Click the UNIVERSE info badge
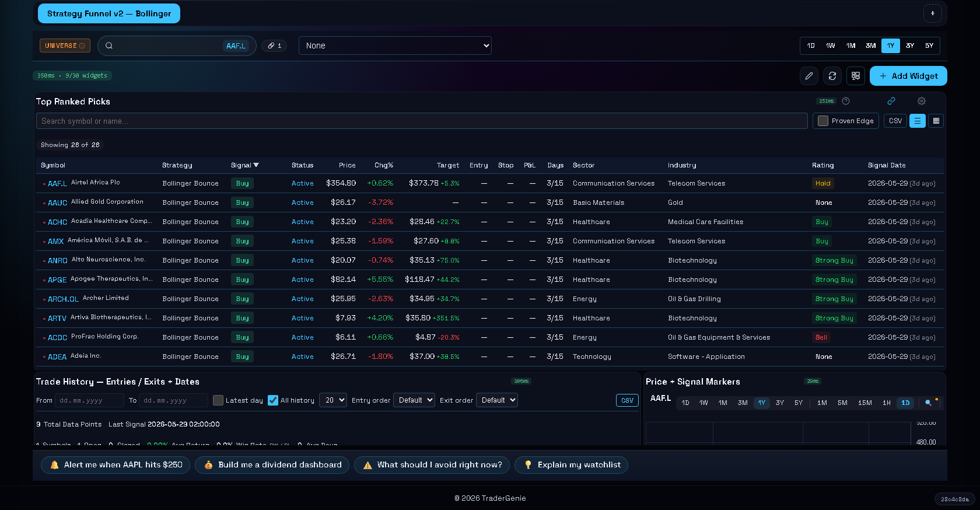This screenshot has width=980, height=510. [65, 46]
